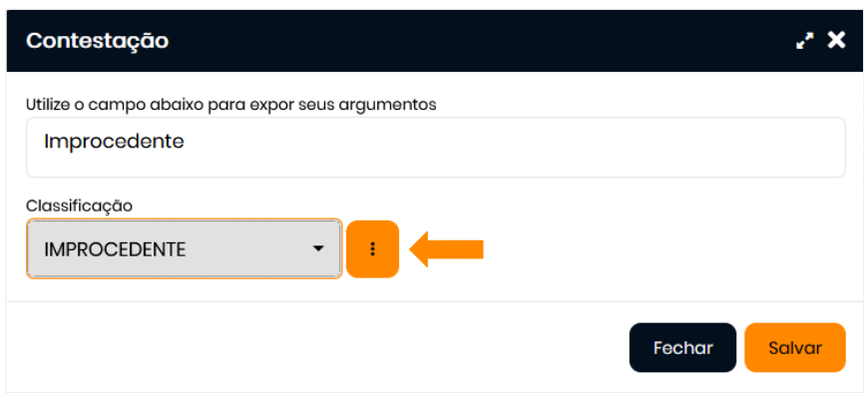Image resolution: width=868 pixels, height=403 pixels.
Task: Save the contestation with Salvar
Action: [x=794, y=348]
